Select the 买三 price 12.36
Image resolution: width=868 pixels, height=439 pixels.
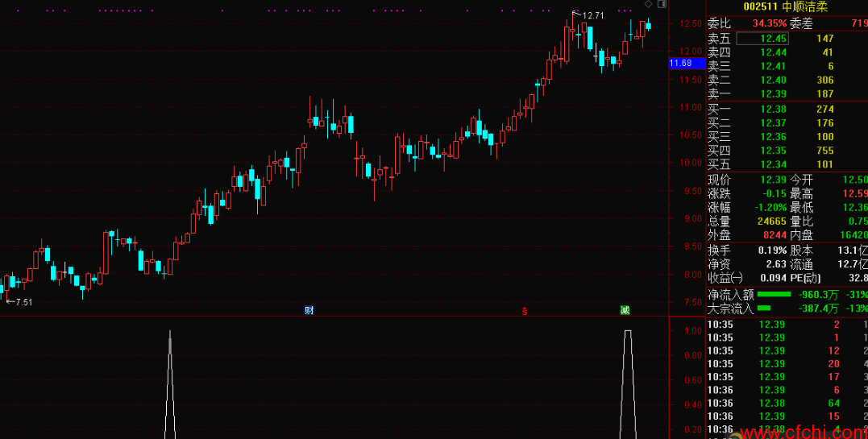(x=774, y=137)
